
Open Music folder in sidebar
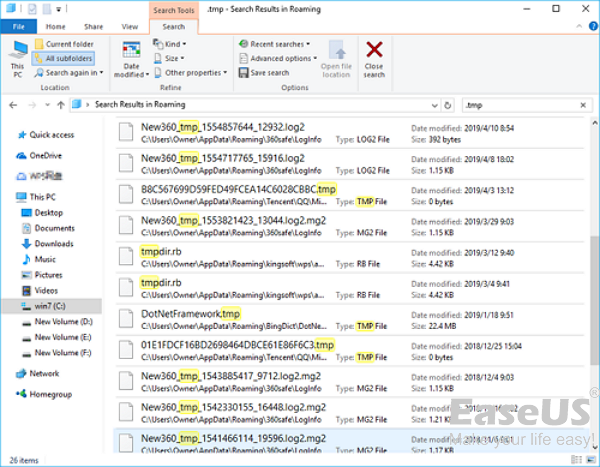[x=39, y=260]
